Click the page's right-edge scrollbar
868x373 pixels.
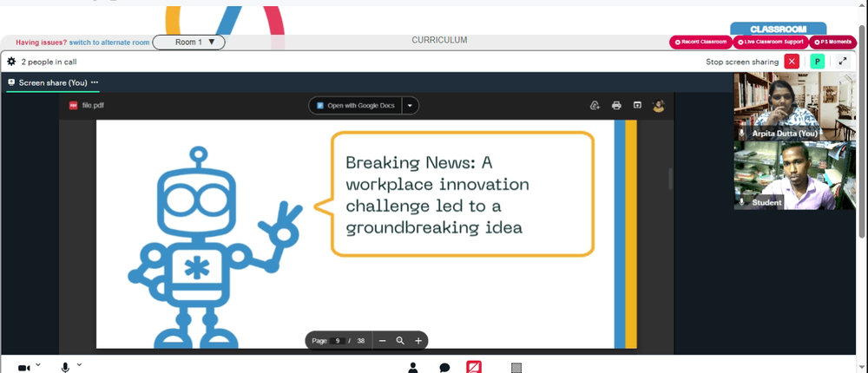[863, 133]
